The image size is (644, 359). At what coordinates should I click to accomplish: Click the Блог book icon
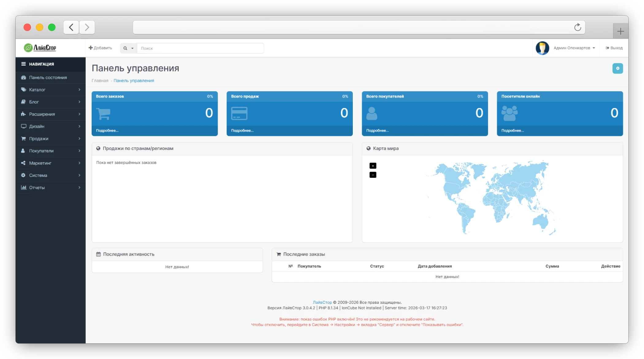tap(23, 102)
